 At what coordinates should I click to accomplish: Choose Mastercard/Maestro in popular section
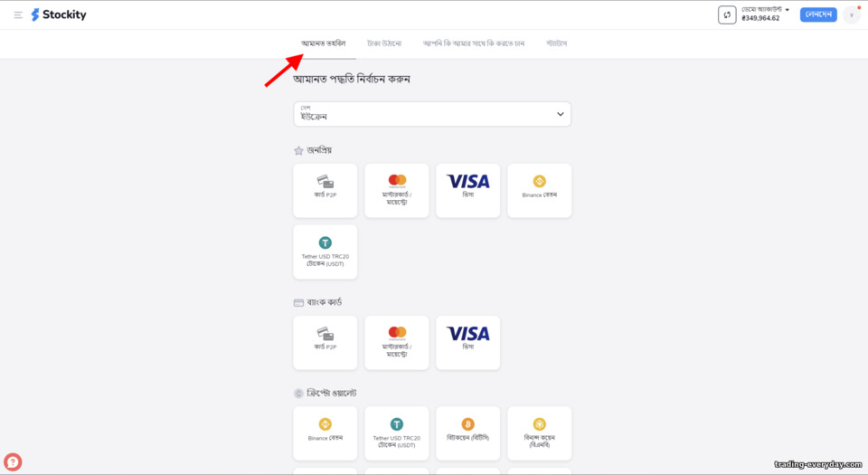pyautogui.click(x=397, y=190)
